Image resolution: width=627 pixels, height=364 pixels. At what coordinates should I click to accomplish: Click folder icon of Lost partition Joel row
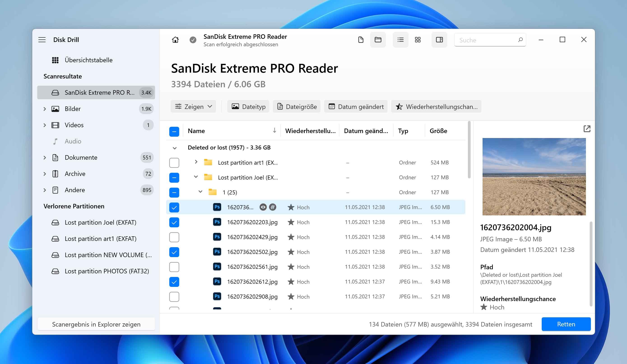point(208,177)
